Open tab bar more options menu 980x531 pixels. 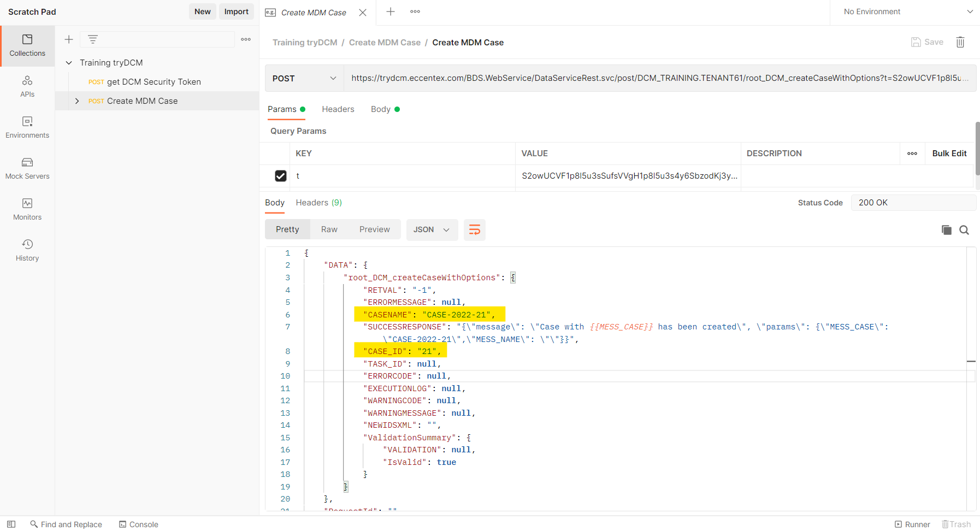tap(415, 11)
